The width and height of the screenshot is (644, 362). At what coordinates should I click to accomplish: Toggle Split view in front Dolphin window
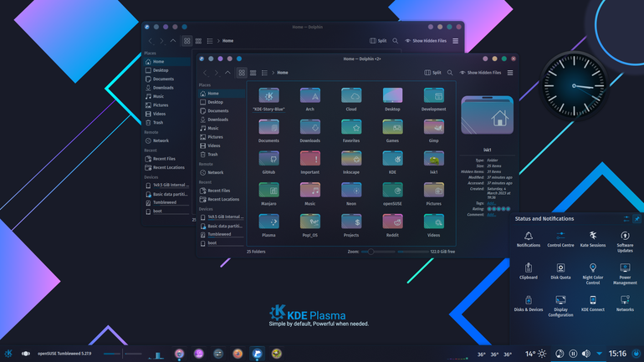tap(432, 73)
